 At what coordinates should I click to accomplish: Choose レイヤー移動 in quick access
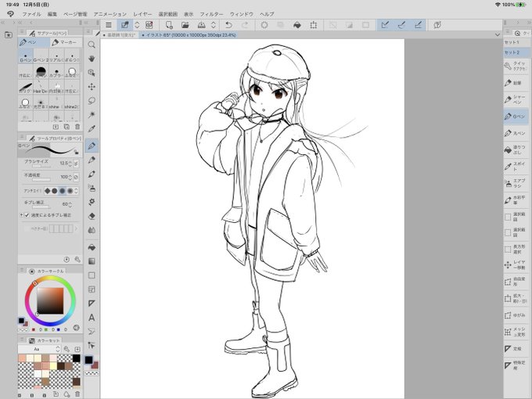coord(516,265)
